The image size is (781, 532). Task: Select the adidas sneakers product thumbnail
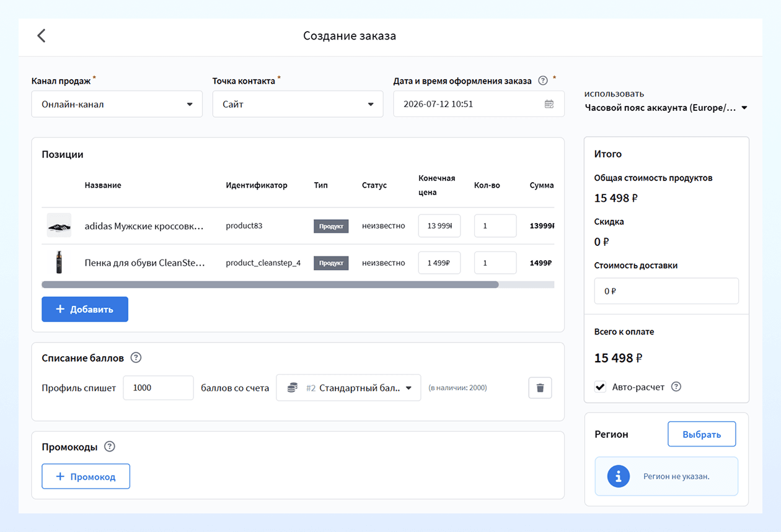[59, 225]
